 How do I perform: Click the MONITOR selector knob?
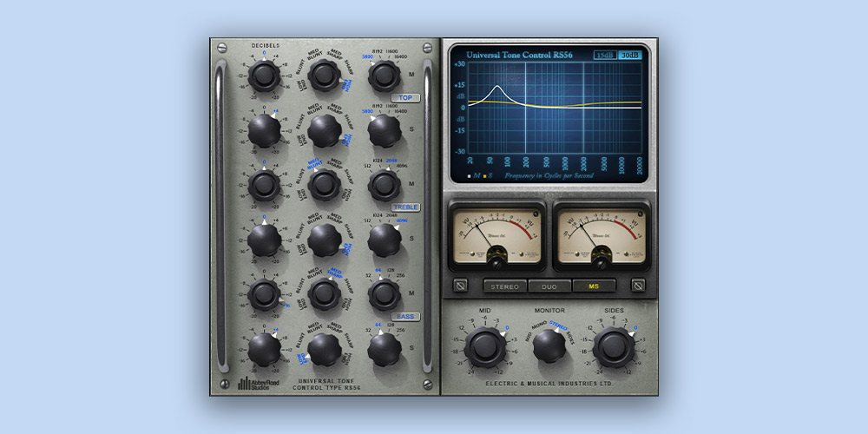(x=549, y=346)
